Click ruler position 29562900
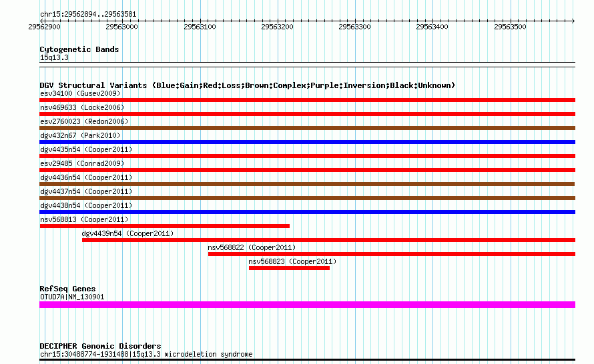Viewport: 594px width, 364px height. pos(44,27)
